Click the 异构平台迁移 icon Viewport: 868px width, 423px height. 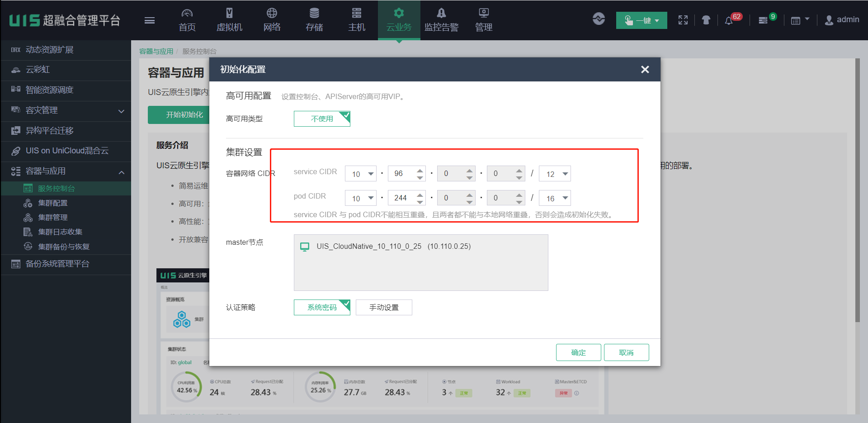(x=16, y=131)
